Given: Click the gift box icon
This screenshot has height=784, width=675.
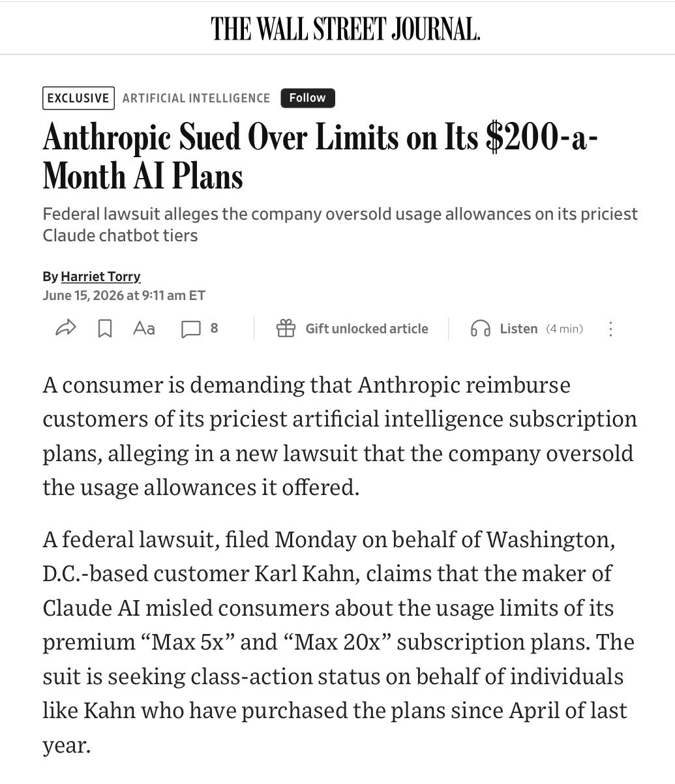Looking at the screenshot, I should (x=286, y=329).
